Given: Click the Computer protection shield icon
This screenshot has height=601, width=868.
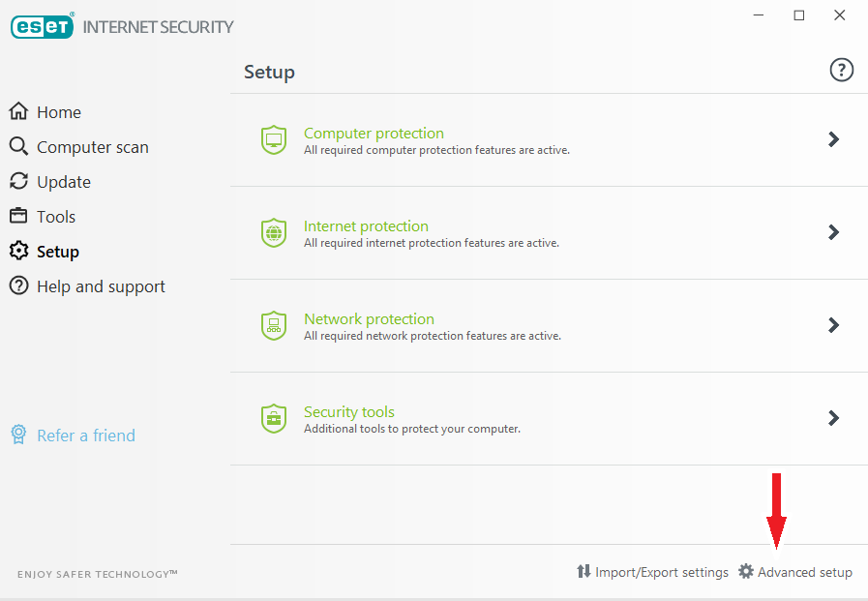Looking at the screenshot, I should (x=274, y=140).
